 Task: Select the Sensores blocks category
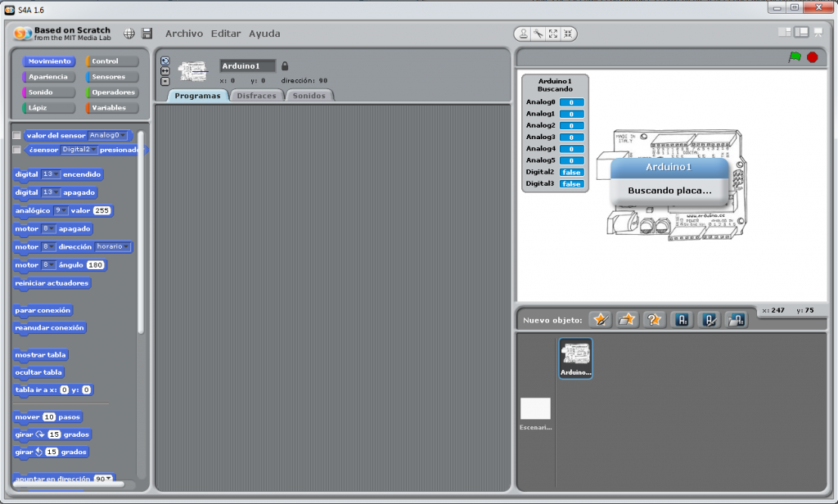click(x=112, y=77)
